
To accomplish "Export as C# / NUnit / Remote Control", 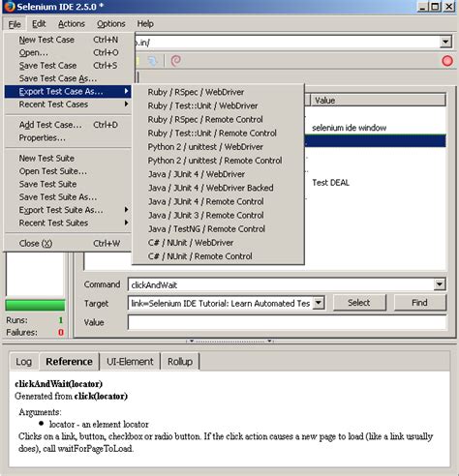I will [x=218, y=256].
